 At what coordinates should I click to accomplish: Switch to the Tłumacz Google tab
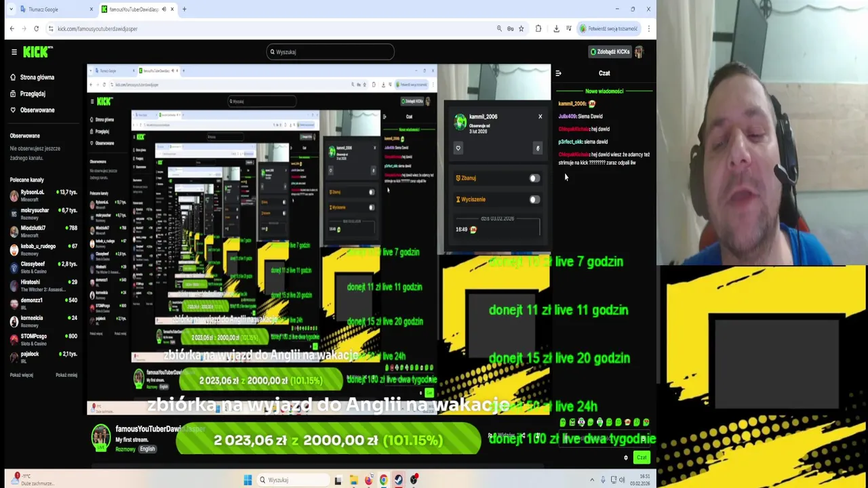point(57,9)
